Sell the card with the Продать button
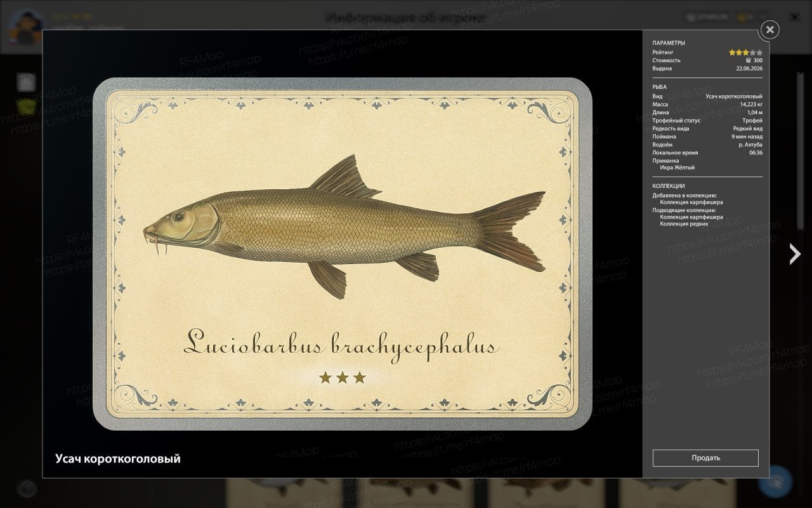This screenshot has width=812, height=508. (x=705, y=458)
